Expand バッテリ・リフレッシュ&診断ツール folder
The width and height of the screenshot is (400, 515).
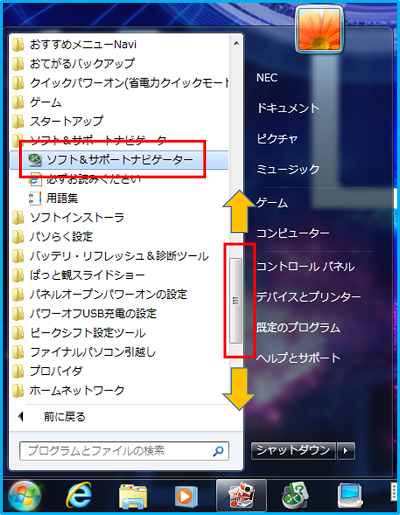(x=111, y=256)
